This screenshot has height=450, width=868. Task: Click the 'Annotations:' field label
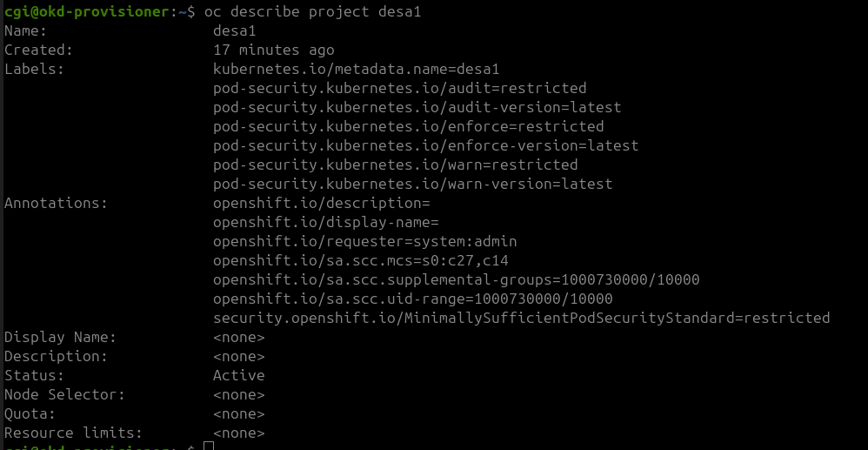click(x=56, y=204)
